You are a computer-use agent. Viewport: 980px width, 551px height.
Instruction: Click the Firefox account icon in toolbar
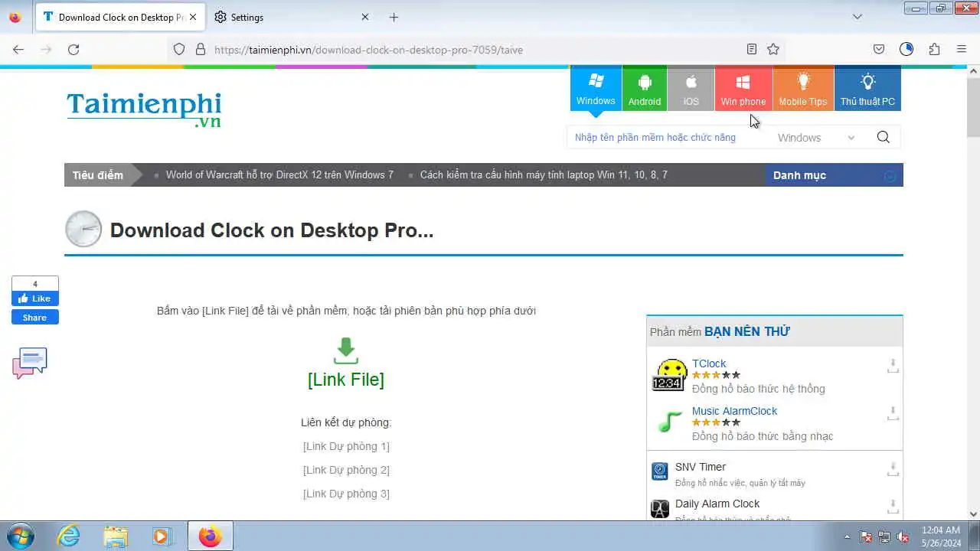(x=906, y=50)
